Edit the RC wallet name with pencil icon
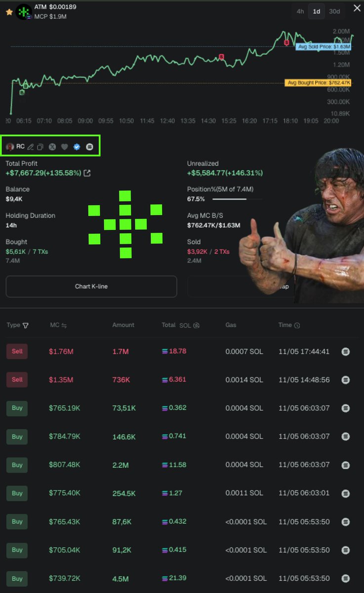Image resolution: width=364 pixels, height=593 pixels. (x=31, y=147)
